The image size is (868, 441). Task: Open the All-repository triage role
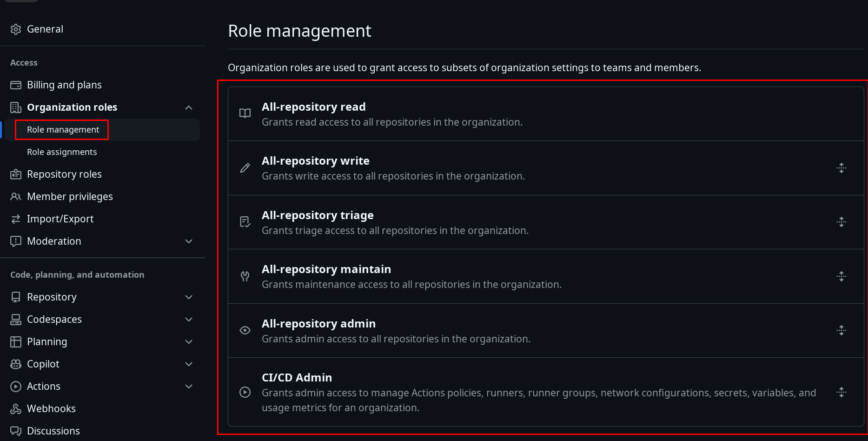pyautogui.click(x=318, y=215)
